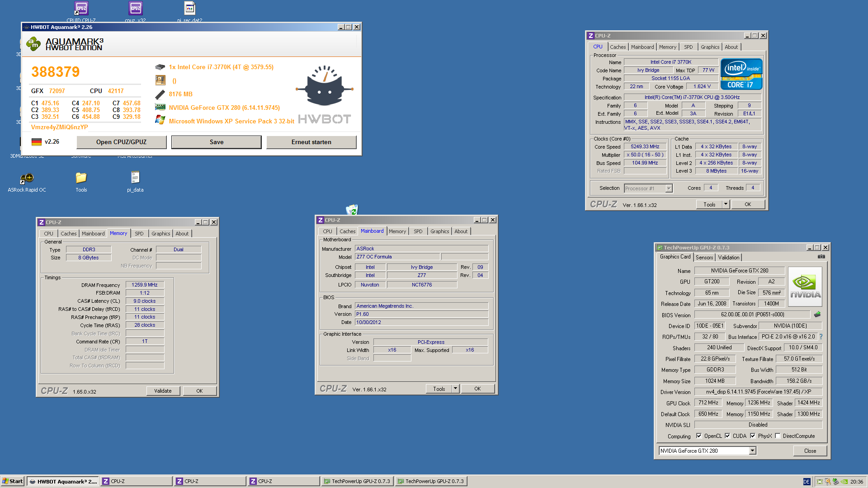Open the Validation tab in GPU-Z
The height and width of the screenshot is (488, 868).
(x=729, y=258)
